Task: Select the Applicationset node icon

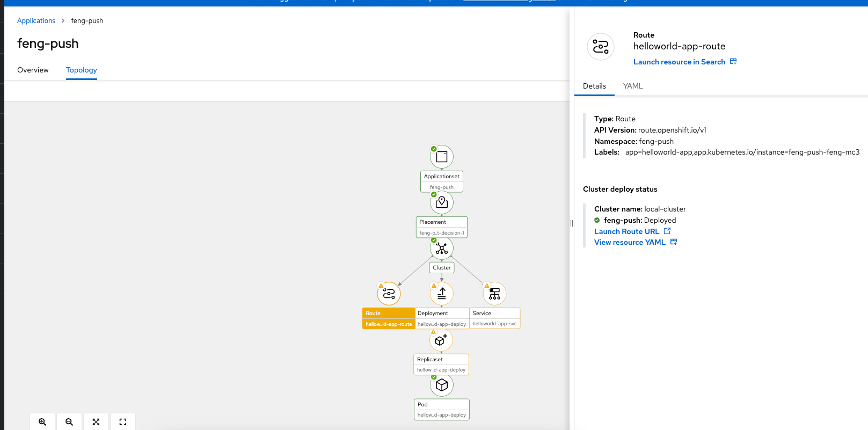Action: coord(442,157)
